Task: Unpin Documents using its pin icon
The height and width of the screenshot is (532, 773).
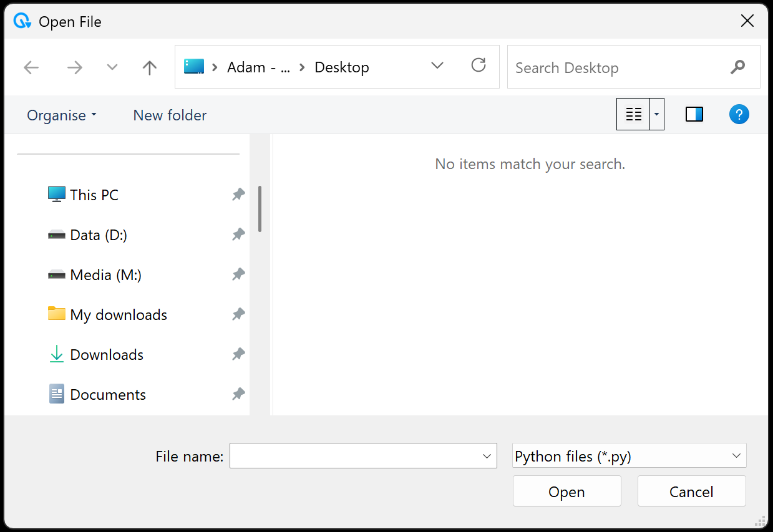Action: point(238,394)
